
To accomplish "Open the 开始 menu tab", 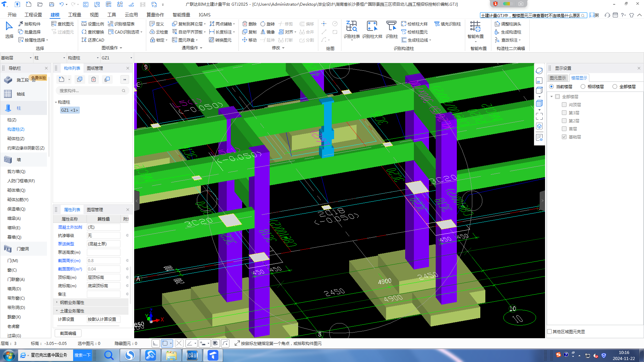I will (x=12, y=15).
